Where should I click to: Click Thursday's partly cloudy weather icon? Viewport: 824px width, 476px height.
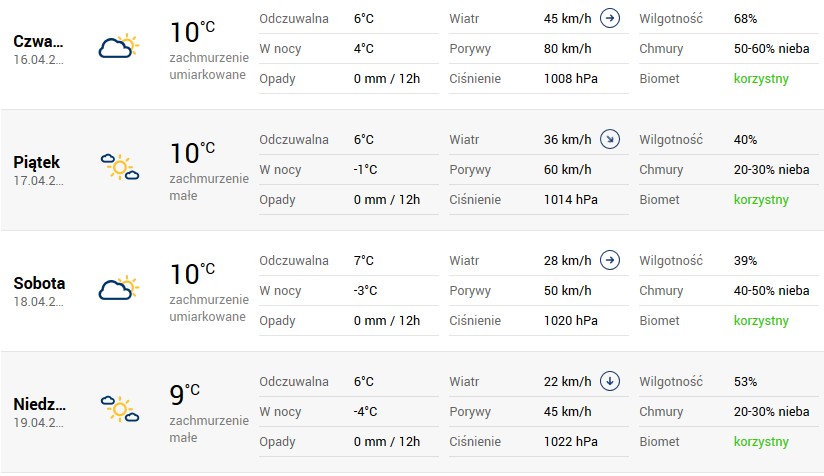coord(118,46)
